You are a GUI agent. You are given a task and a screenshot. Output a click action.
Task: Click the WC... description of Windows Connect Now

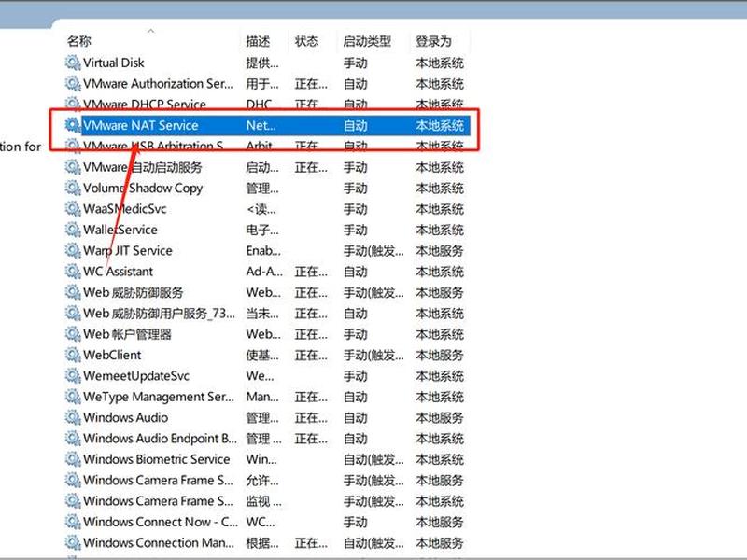[261, 522]
